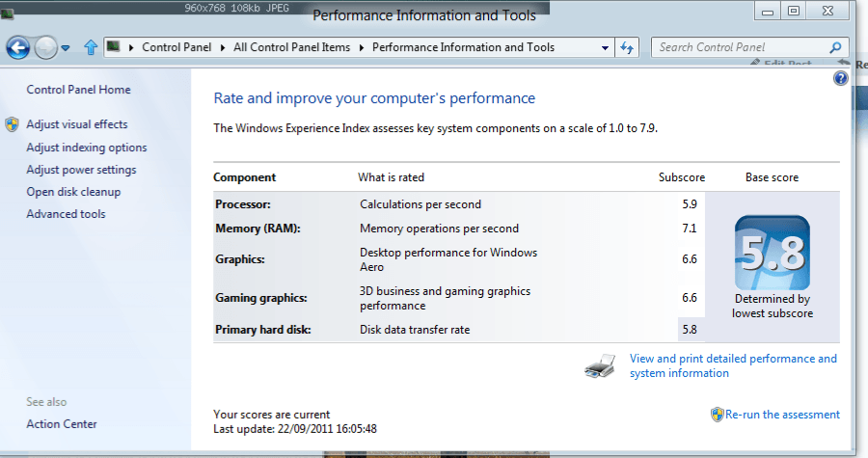Click the magnifier icon in the search box
Screen dimensions: 868x458
pyautogui.click(x=835, y=47)
